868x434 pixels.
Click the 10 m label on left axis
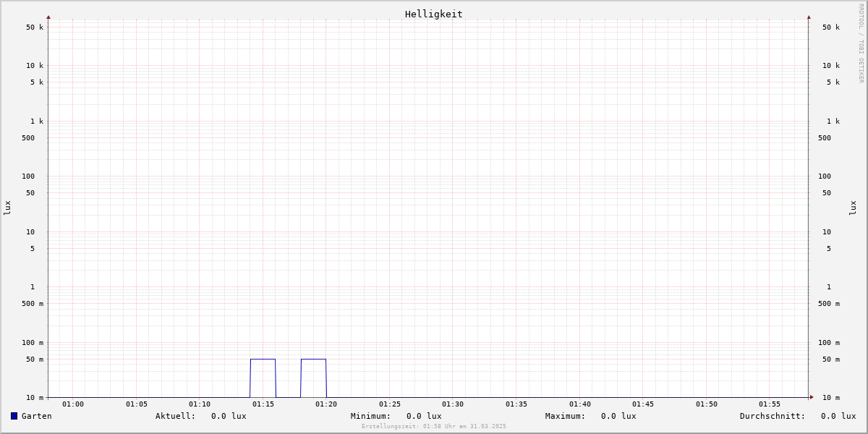click(35, 398)
